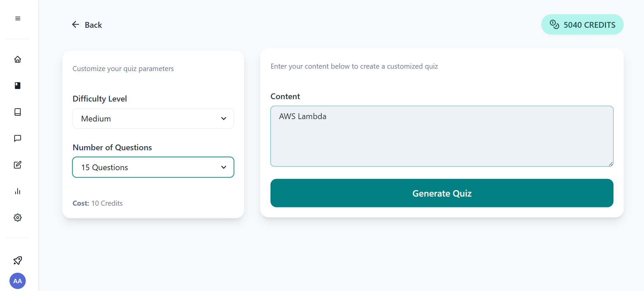Focus the Content text area
The width and height of the screenshot is (644, 291).
(x=442, y=136)
